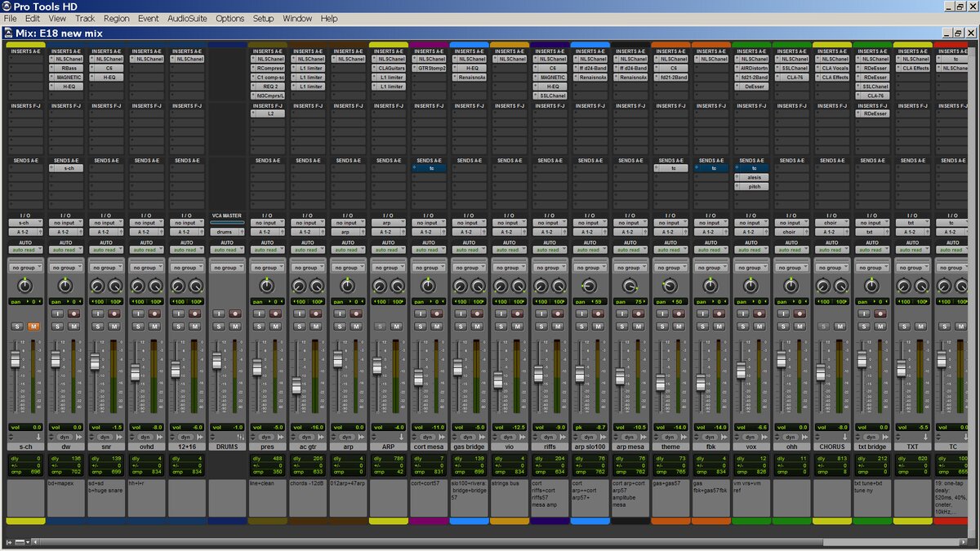Open group assignment dropdown on vio track

509,268
